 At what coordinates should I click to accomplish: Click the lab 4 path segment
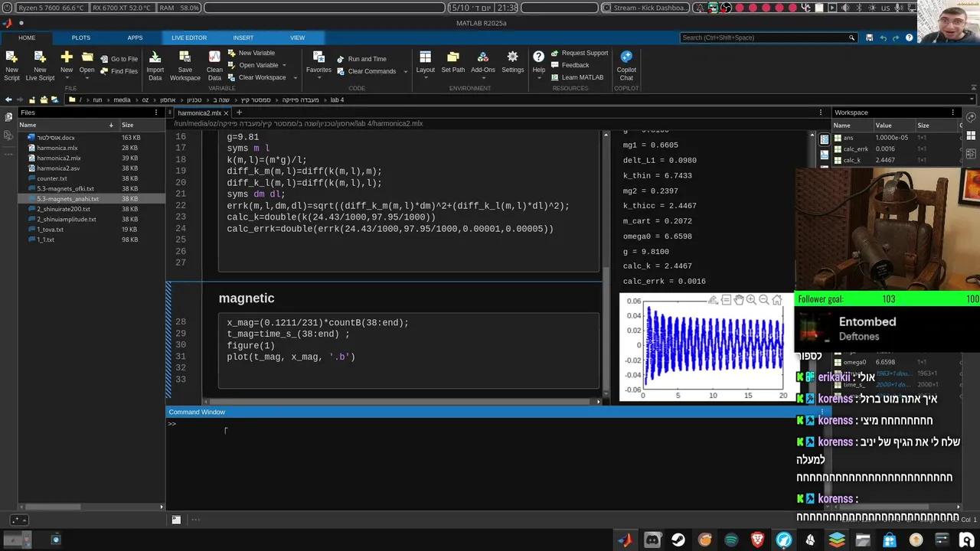[337, 99]
